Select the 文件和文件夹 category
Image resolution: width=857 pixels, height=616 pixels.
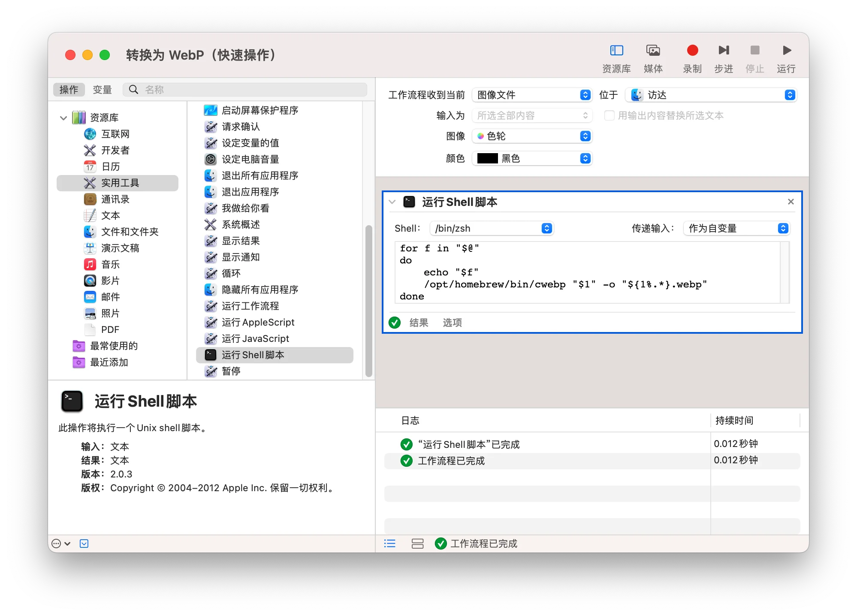pos(118,232)
